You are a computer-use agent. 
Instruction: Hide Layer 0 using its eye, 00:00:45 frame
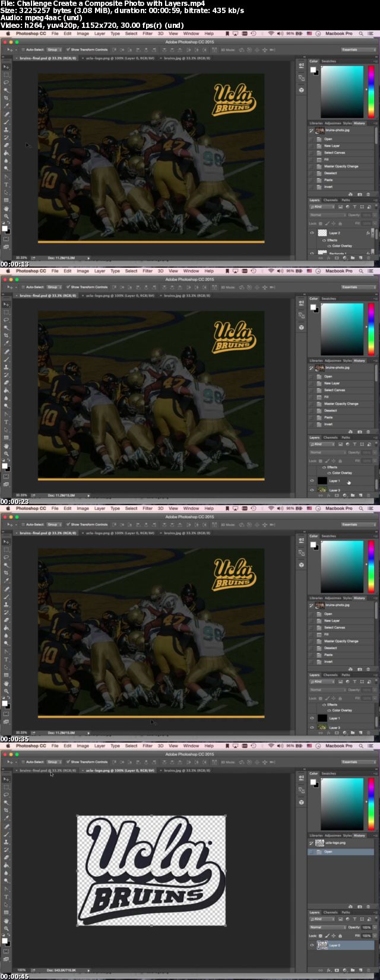(312, 946)
